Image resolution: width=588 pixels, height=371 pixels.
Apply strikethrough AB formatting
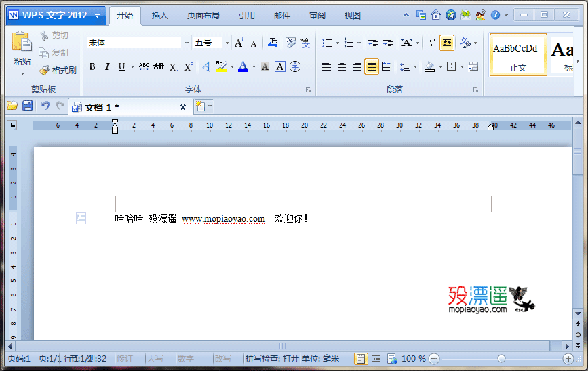159,66
